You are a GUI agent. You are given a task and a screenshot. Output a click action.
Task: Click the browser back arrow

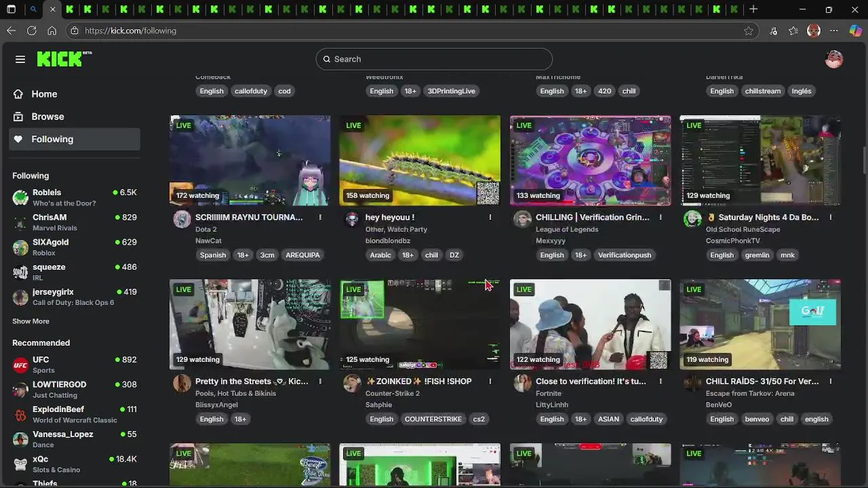[x=12, y=30]
